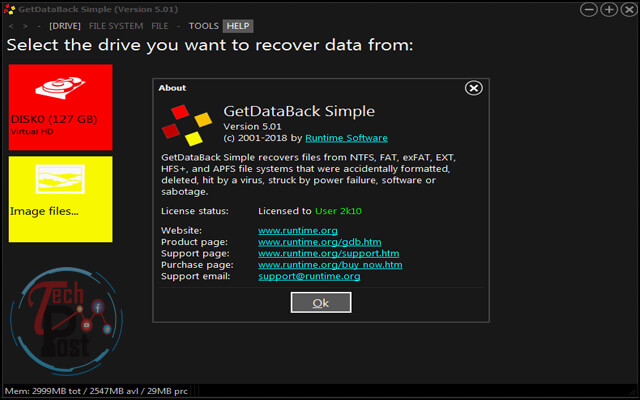Image resolution: width=640 pixels, height=400 pixels.
Task: Click the GetDataBack logo in About dialog
Action: [187, 125]
